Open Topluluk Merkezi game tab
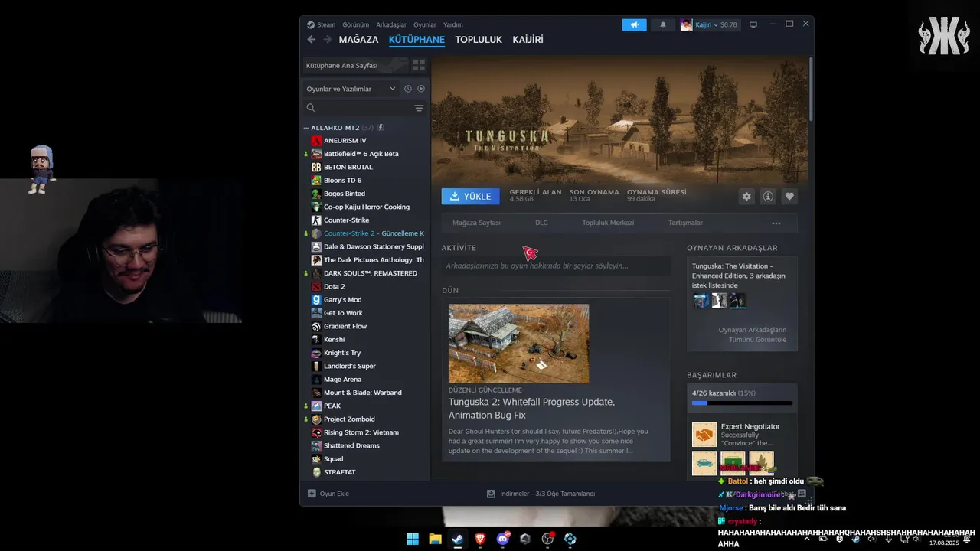The image size is (980, 551). coord(609,223)
